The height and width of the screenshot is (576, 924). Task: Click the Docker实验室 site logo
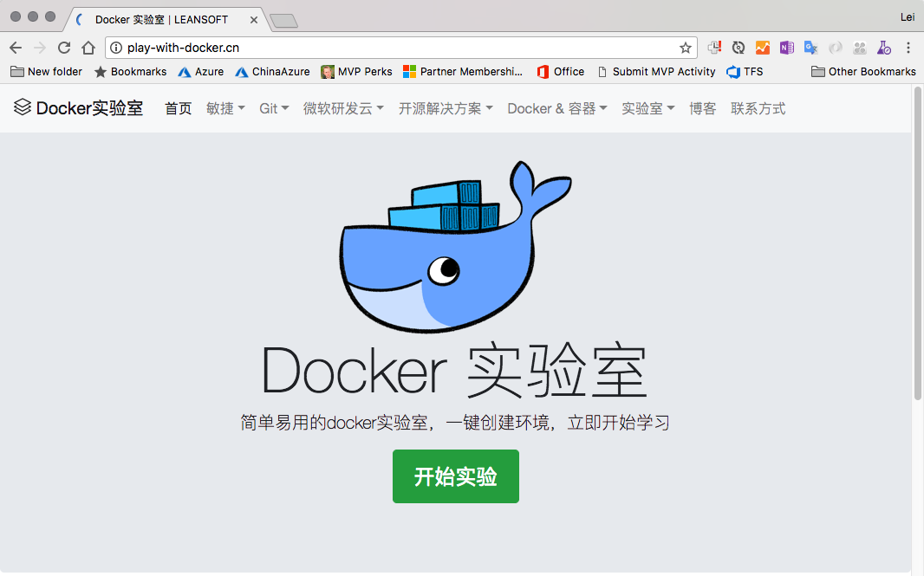[x=78, y=108]
